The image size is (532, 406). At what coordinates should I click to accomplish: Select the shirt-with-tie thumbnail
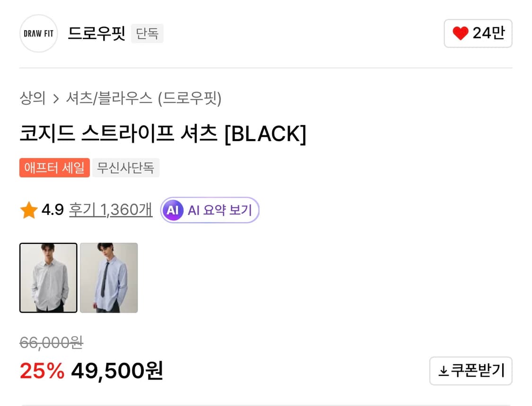(x=108, y=278)
